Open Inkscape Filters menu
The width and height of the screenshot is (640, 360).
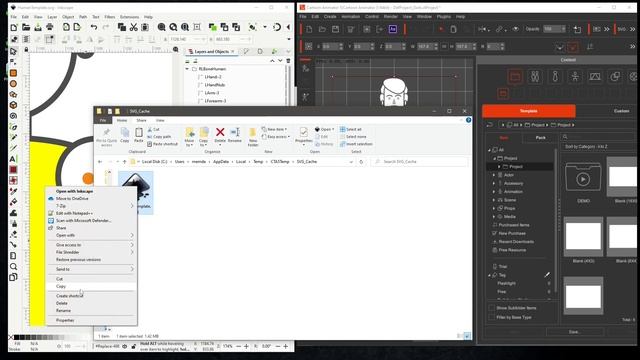(110, 17)
